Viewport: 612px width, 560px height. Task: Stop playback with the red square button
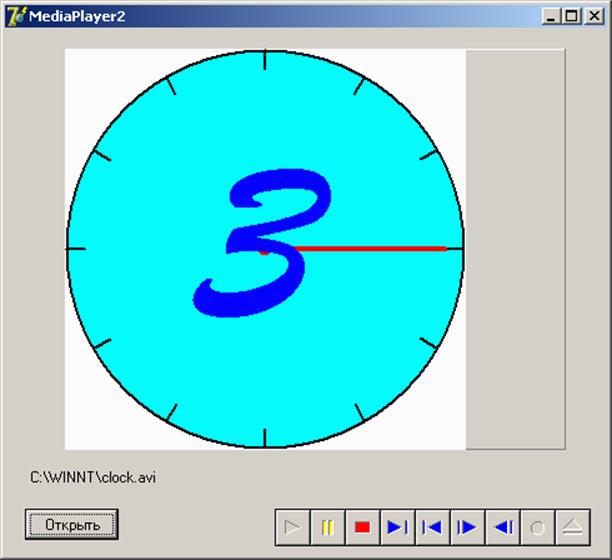tap(362, 527)
